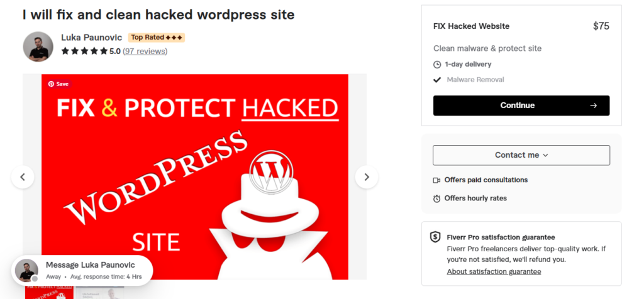644x299 pixels.
Task: Click the Top Rated seller badge
Action: click(x=157, y=38)
